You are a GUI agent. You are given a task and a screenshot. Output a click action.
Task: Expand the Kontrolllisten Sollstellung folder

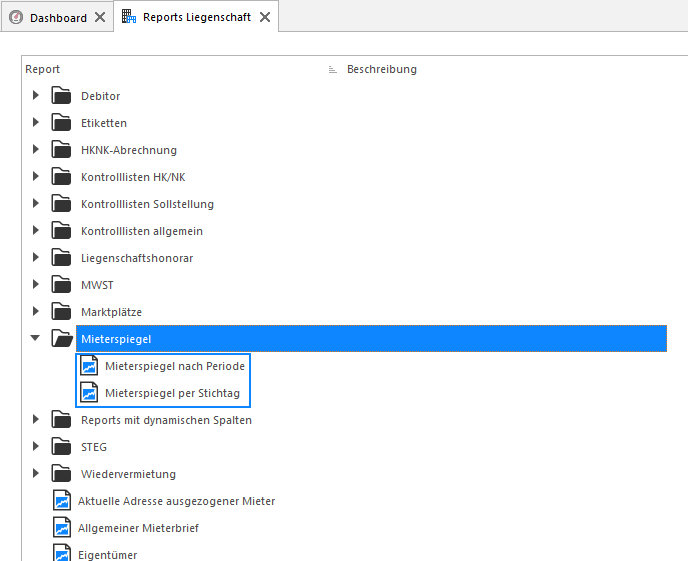(x=36, y=203)
